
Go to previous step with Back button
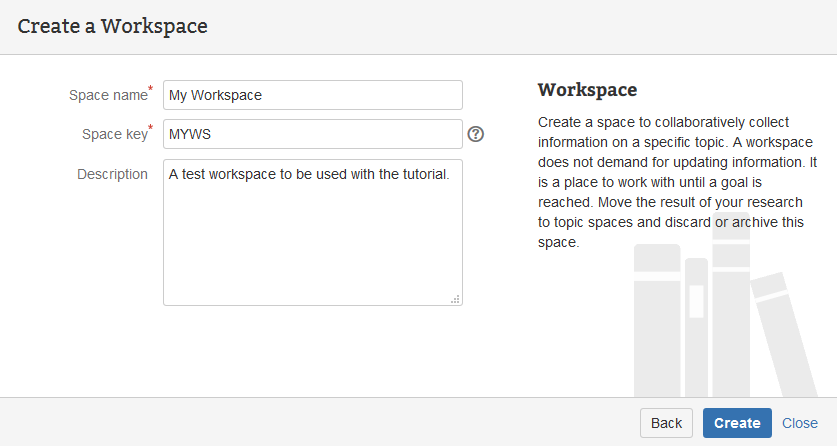(666, 423)
